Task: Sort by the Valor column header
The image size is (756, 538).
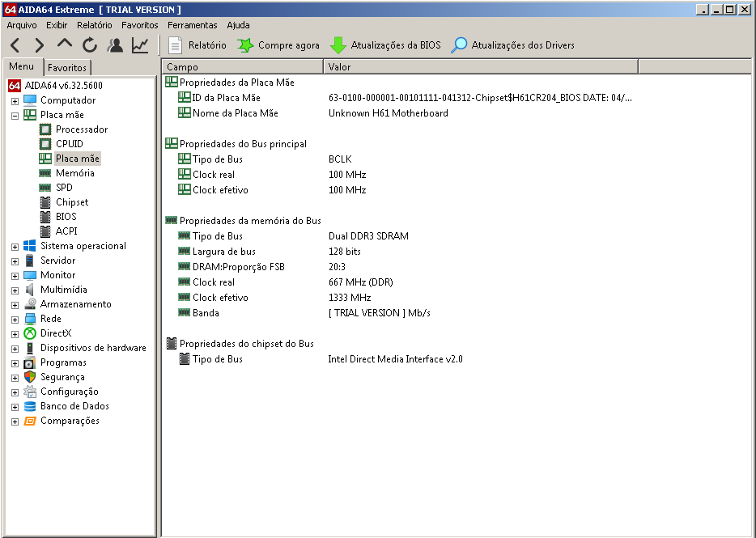Action: pyautogui.click(x=481, y=67)
